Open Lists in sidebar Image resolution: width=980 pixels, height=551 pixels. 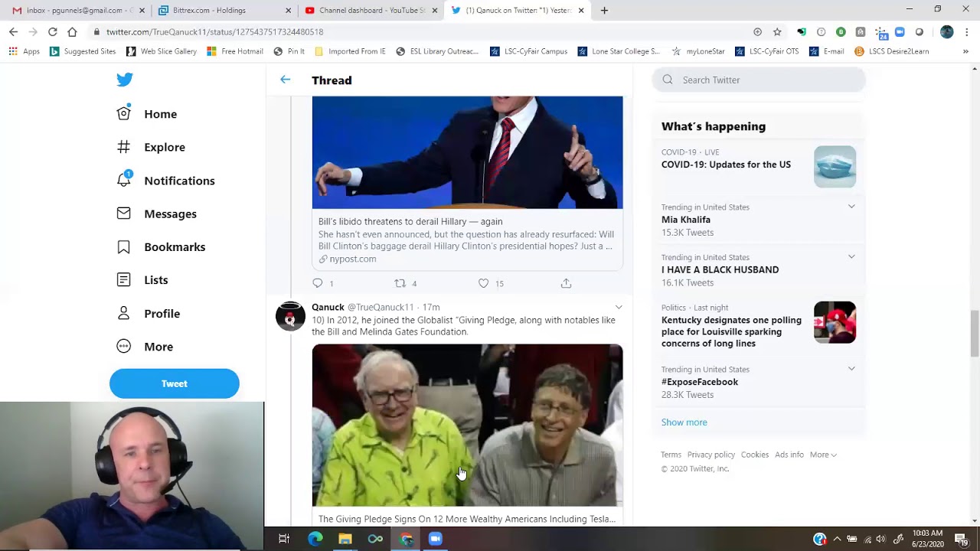point(142,280)
